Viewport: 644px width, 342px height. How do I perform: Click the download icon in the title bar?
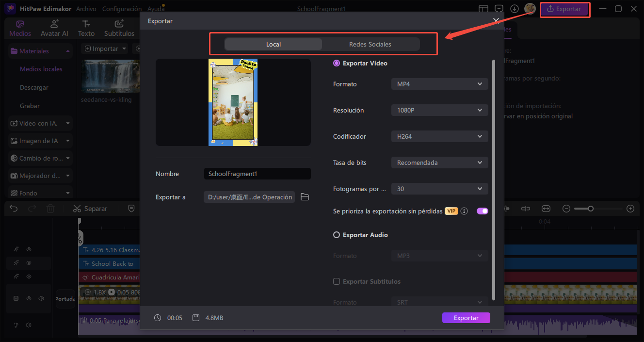click(x=514, y=8)
